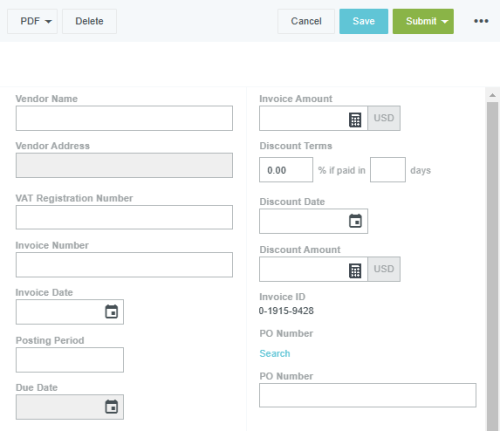Click into the Invoice Number field
Image resolution: width=500 pixels, height=431 pixels.
(124, 265)
